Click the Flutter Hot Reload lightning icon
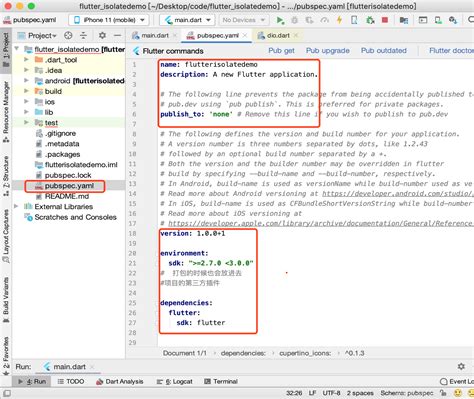 [x=339, y=20]
